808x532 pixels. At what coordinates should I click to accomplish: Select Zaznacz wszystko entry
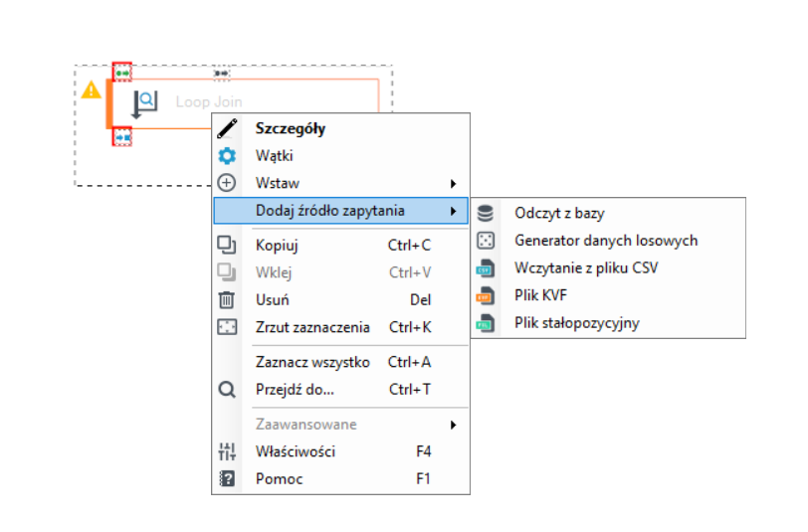click(x=340, y=362)
